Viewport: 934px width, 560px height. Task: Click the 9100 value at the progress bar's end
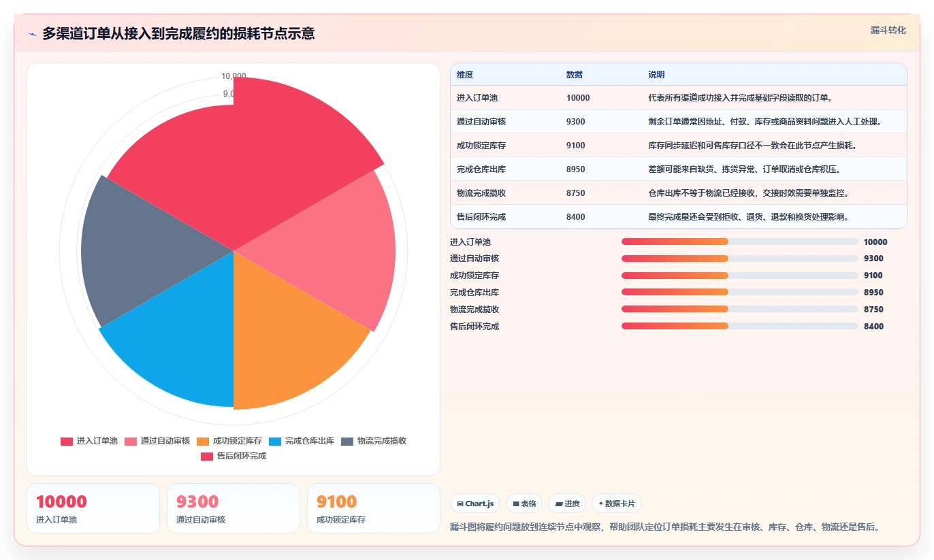pos(873,276)
